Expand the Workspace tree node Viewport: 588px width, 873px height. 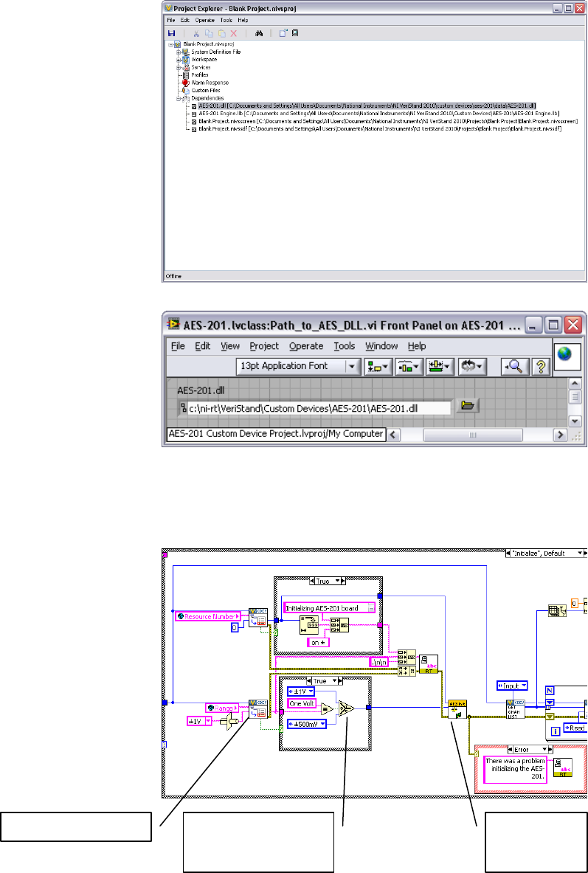(x=179, y=60)
